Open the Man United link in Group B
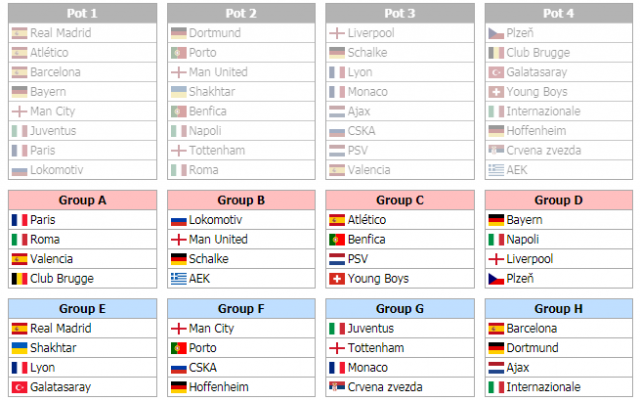 point(218,239)
